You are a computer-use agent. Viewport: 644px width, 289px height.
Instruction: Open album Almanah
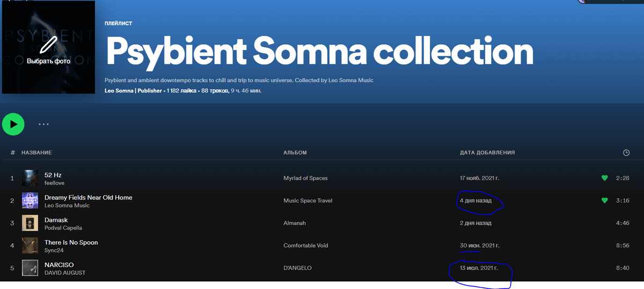pos(295,223)
